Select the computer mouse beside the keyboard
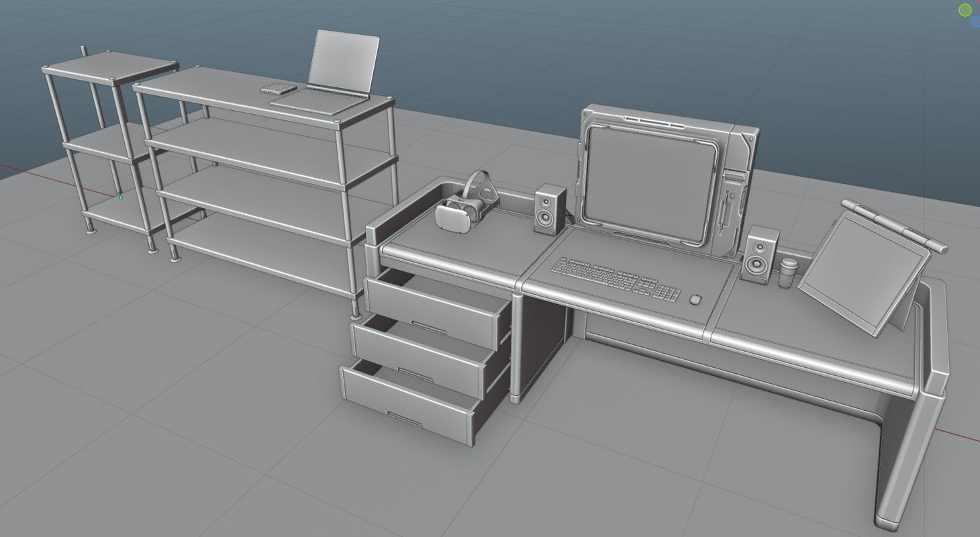The height and width of the screenshot is (537, 980). [x=695, y=299]
